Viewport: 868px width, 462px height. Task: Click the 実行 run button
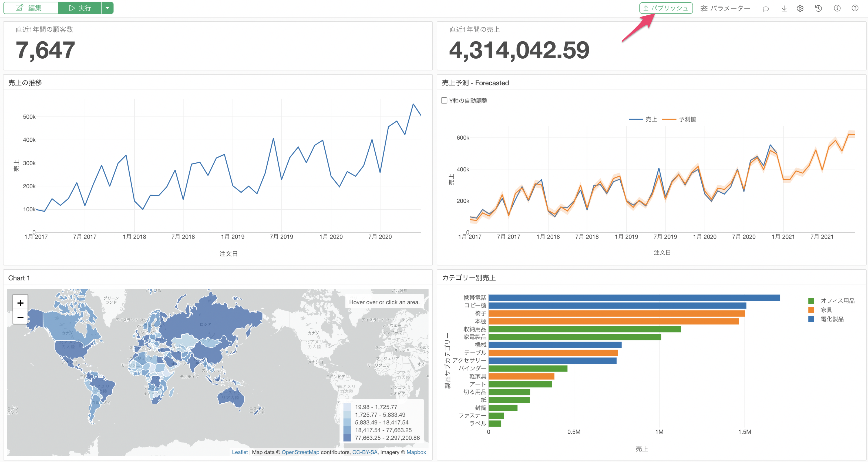click(x=80, y=8)
